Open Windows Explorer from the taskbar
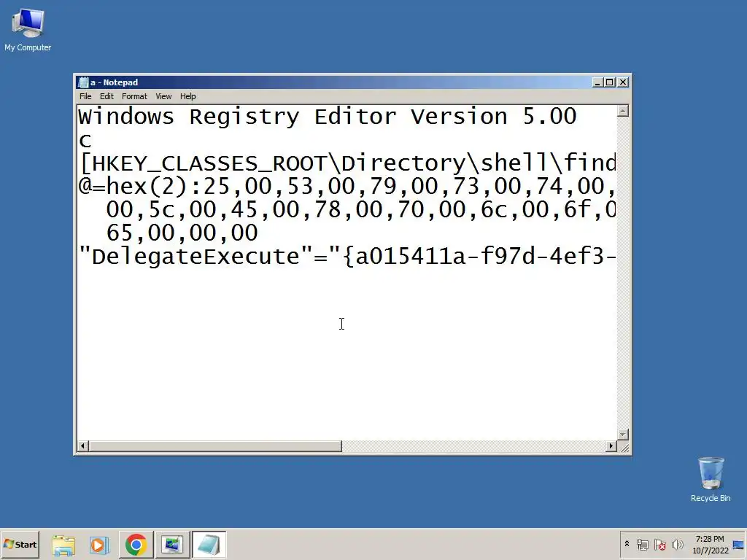The image size is (747, 560). point(63,545)
